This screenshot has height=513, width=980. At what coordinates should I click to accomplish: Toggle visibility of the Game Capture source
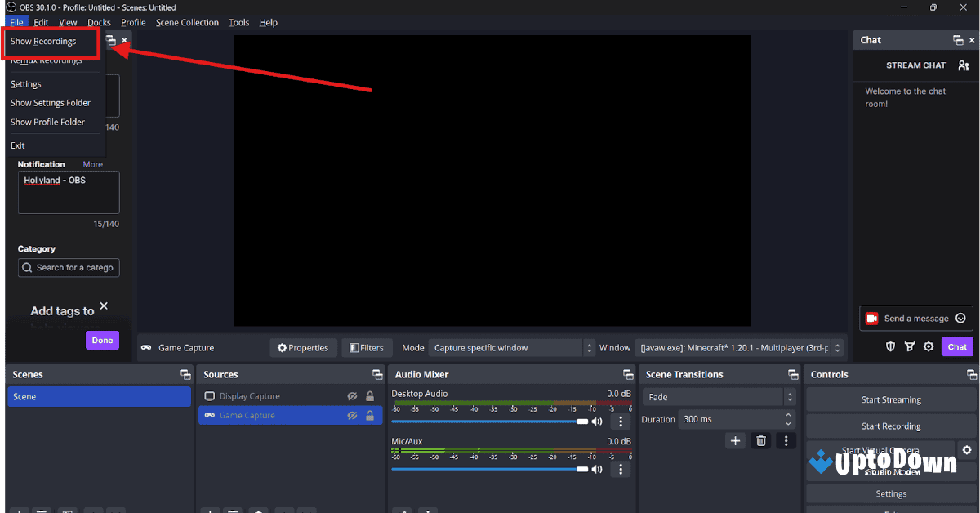click(352, 415)
